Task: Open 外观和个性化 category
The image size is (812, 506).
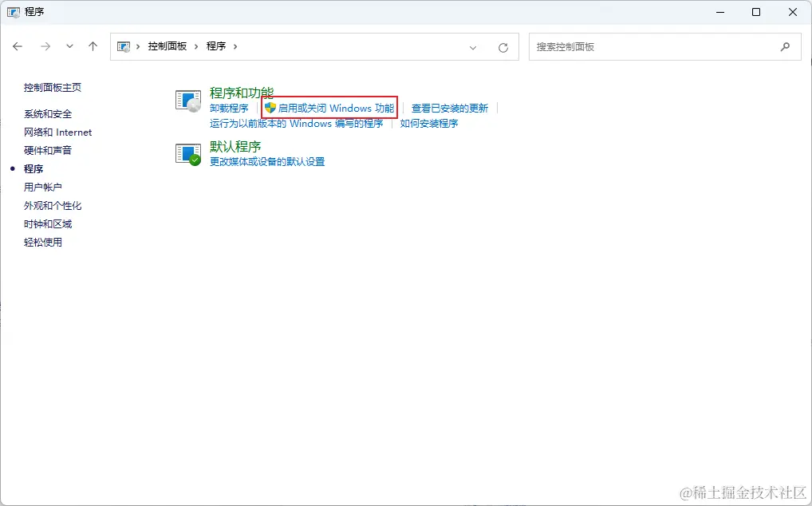Action: (53, 206)
